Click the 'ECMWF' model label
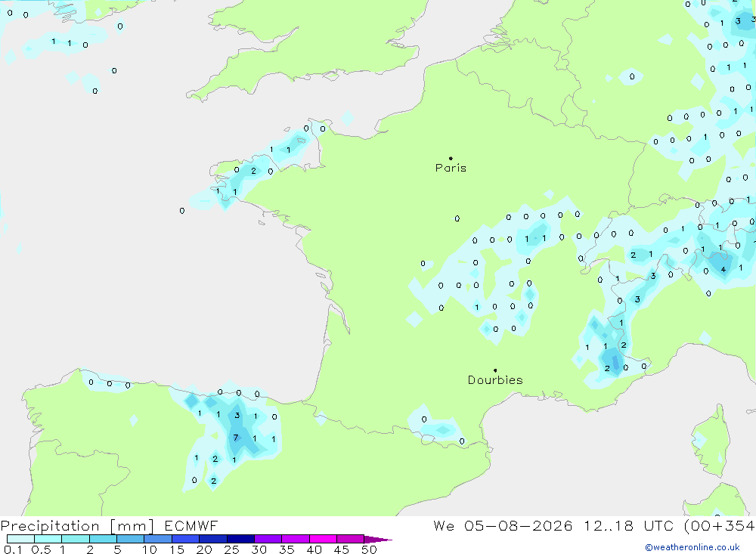 [191, 525]
